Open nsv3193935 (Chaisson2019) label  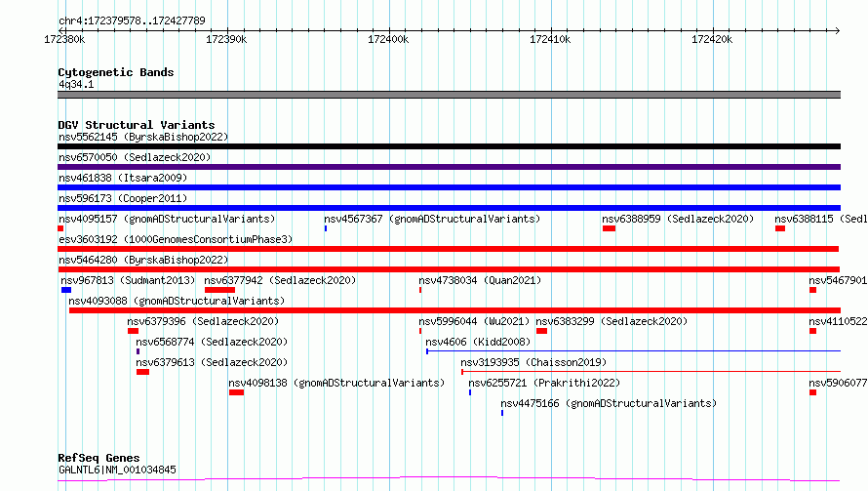[x=533, y=362]
